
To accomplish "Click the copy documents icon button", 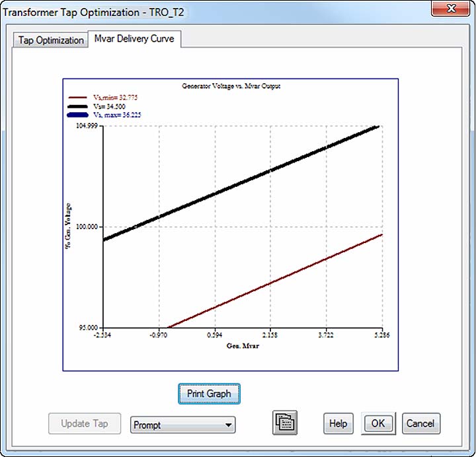I will tap(285, 423).
